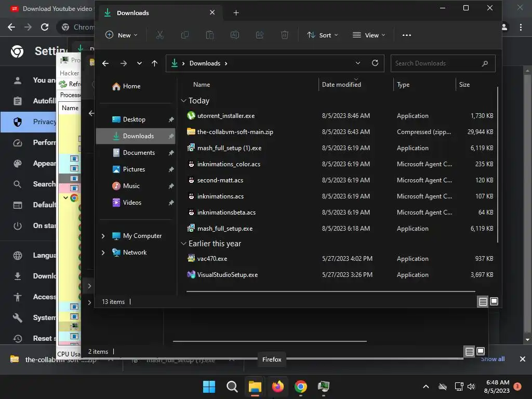Open the View dropdown
This screenshot has width=532, height=399.
point(369,35)
